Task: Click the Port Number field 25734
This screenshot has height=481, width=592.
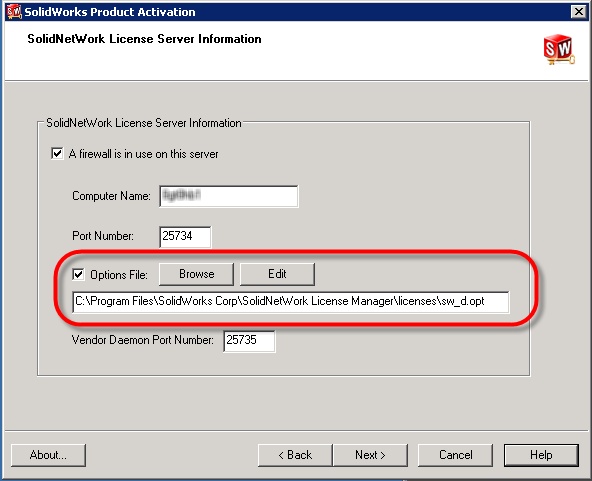Action: pos(185,237)
